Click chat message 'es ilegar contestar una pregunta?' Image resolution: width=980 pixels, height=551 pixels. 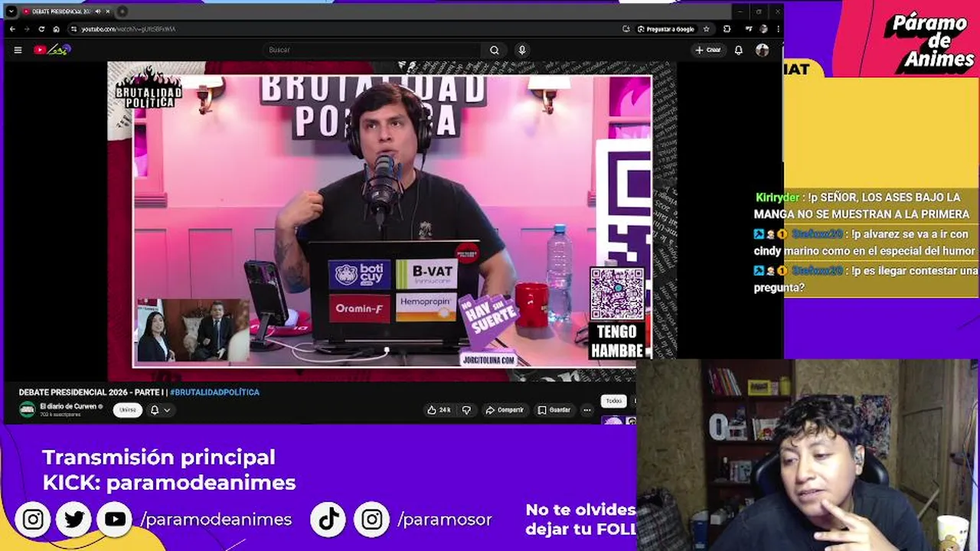tap(865, 279)
